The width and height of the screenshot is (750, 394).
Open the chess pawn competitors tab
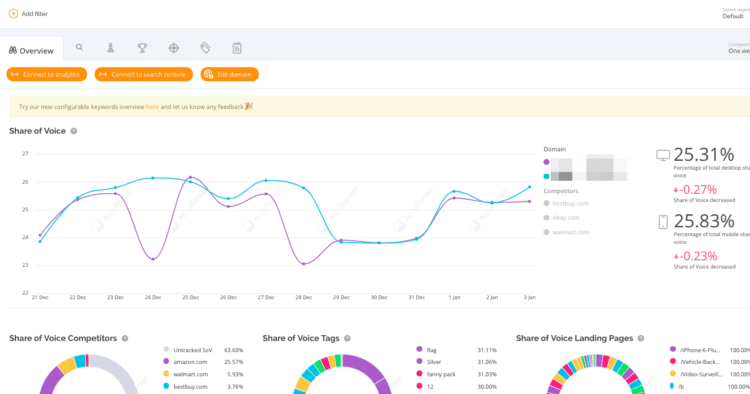click(110, 47)
